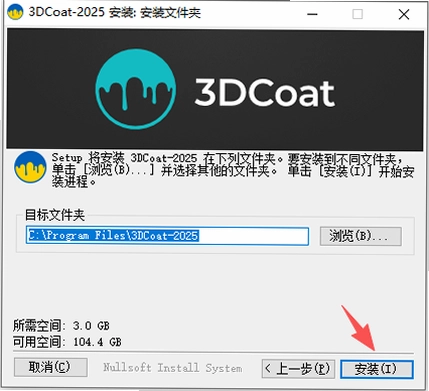Start installation with 安装(I) button
The width and height of the screenshot is (429, 391).
[377, 369]
